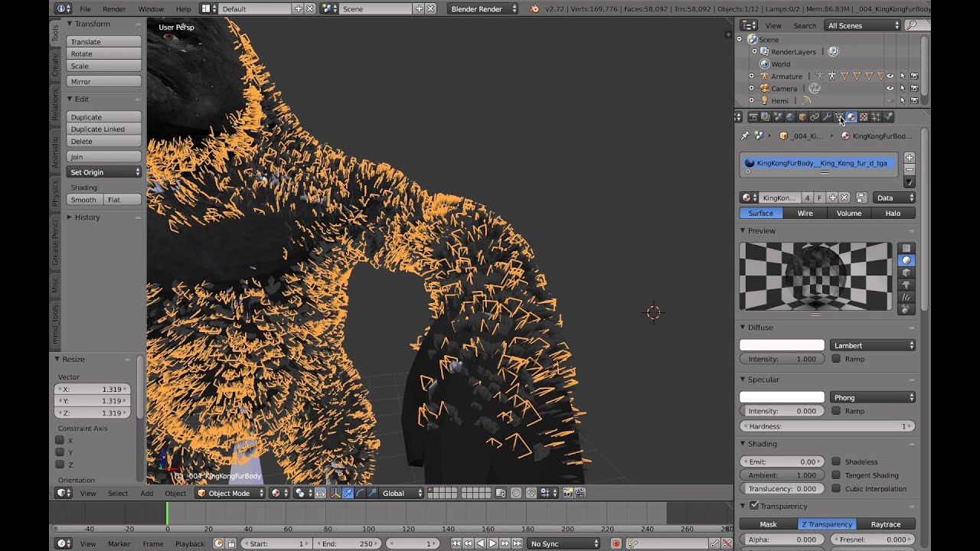Open the Render Layers properties tab icon

(x=766, y=117)
